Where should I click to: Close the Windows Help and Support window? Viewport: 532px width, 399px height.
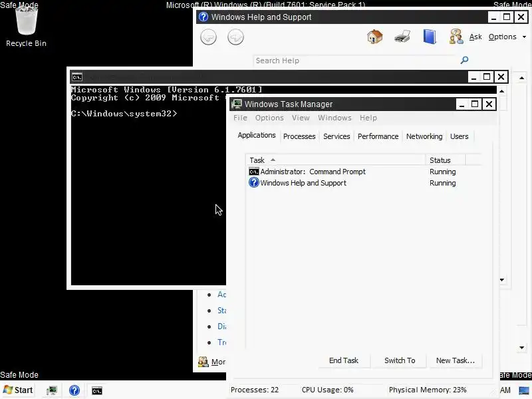[521, 17]
